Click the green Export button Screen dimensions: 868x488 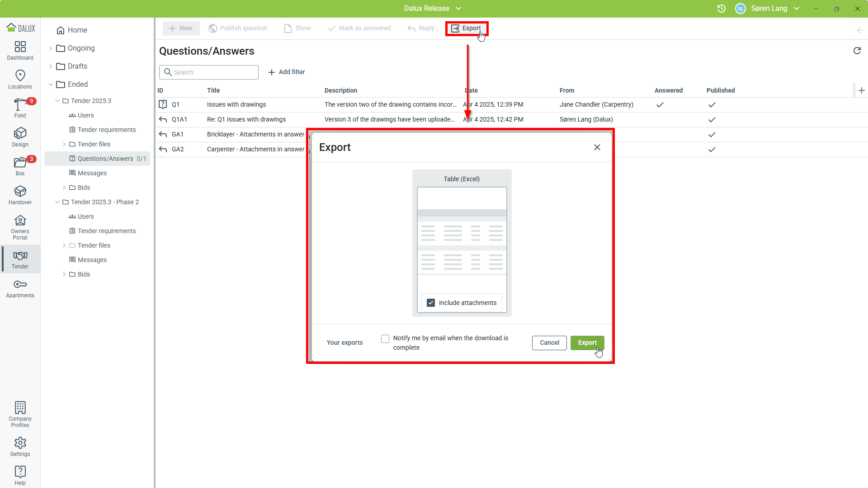587,343
